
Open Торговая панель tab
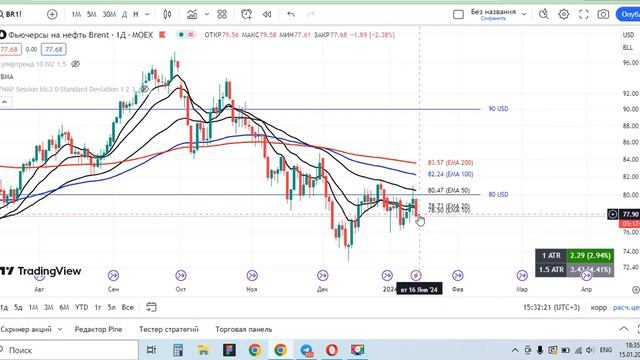(x=244, y=329)
